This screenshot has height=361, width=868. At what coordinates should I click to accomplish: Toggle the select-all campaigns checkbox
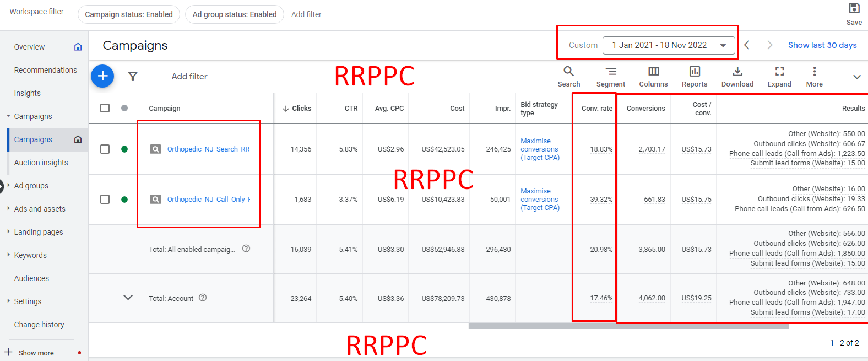tap(105, 108)
